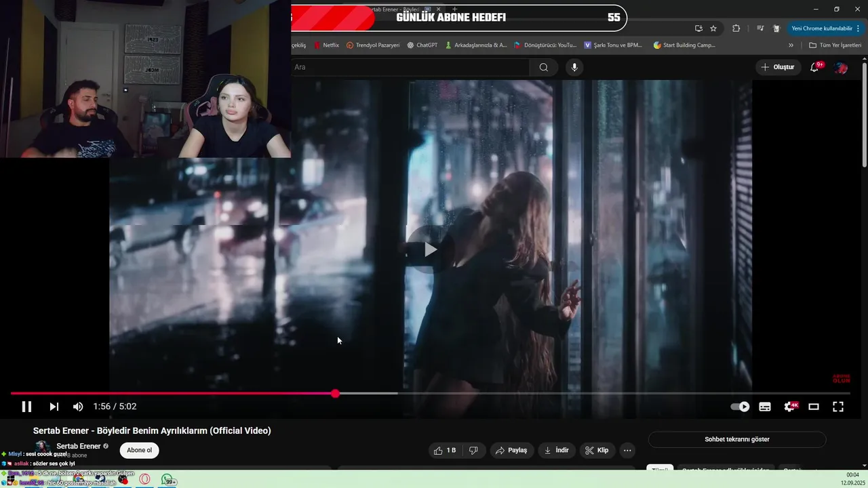Open the Sertab Erener channel name link
Image resolution: width=868 pixels, height=488 pixels.
point(79,446)
